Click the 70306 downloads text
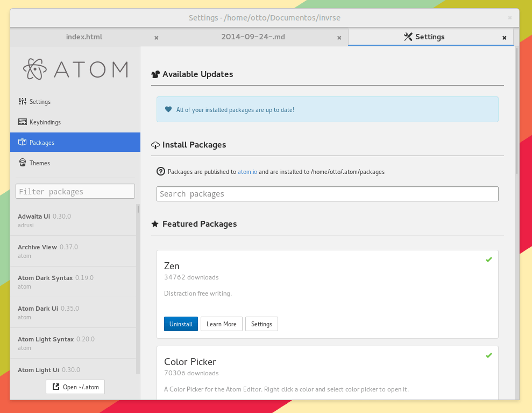The width and height of the screenshot is (532, 413). (191, 373)
